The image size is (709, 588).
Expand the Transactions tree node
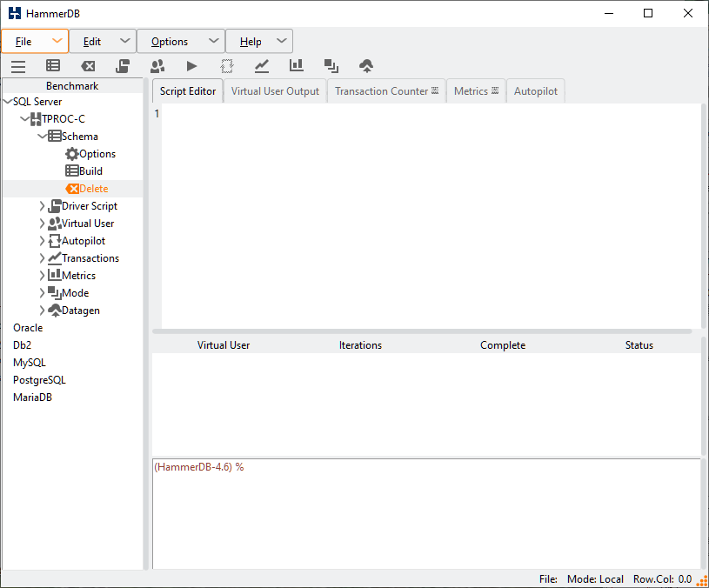[x=42, y=258]
